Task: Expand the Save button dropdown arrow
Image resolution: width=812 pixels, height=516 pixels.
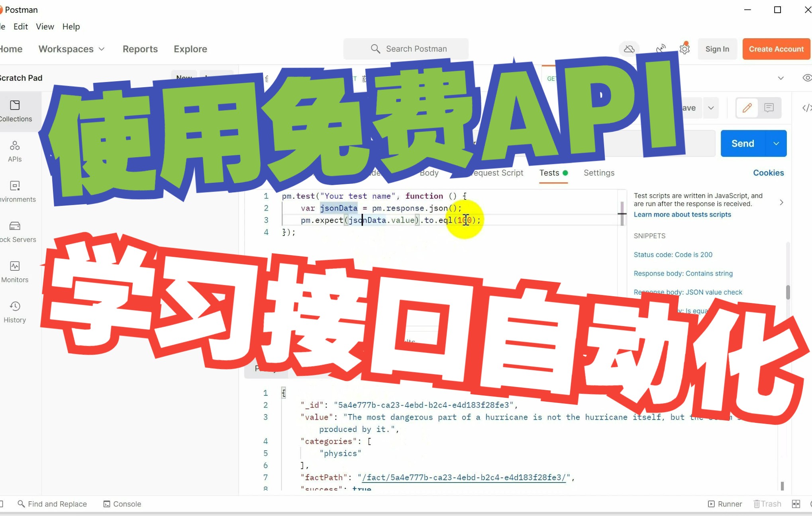Action: (x=711, y=107)
